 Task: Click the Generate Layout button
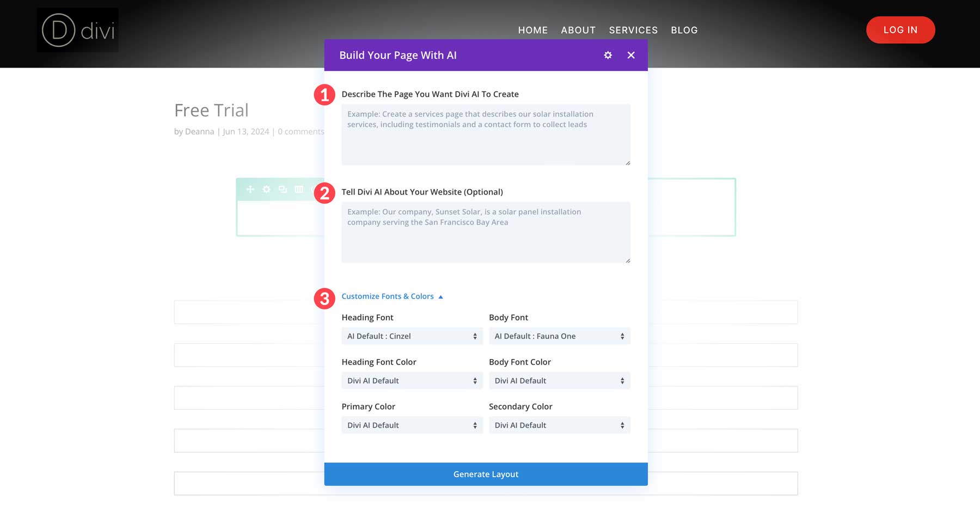486,474
